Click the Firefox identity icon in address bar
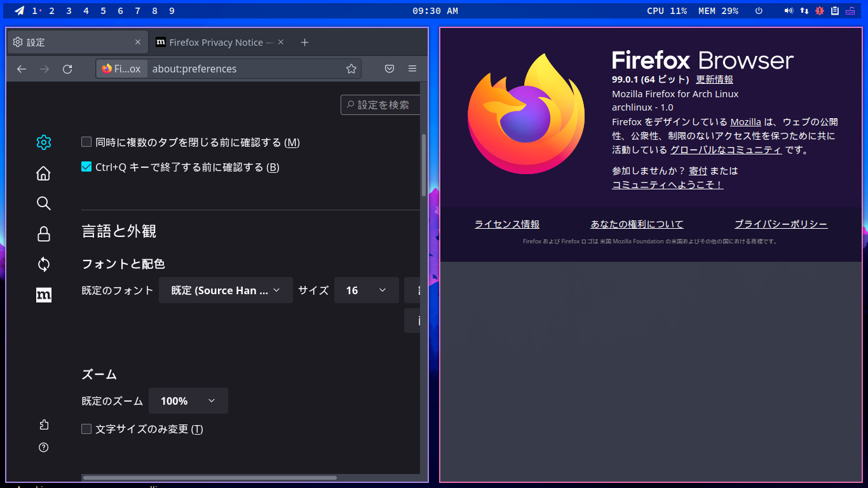The image size is (868, 488). pos(121,69)
